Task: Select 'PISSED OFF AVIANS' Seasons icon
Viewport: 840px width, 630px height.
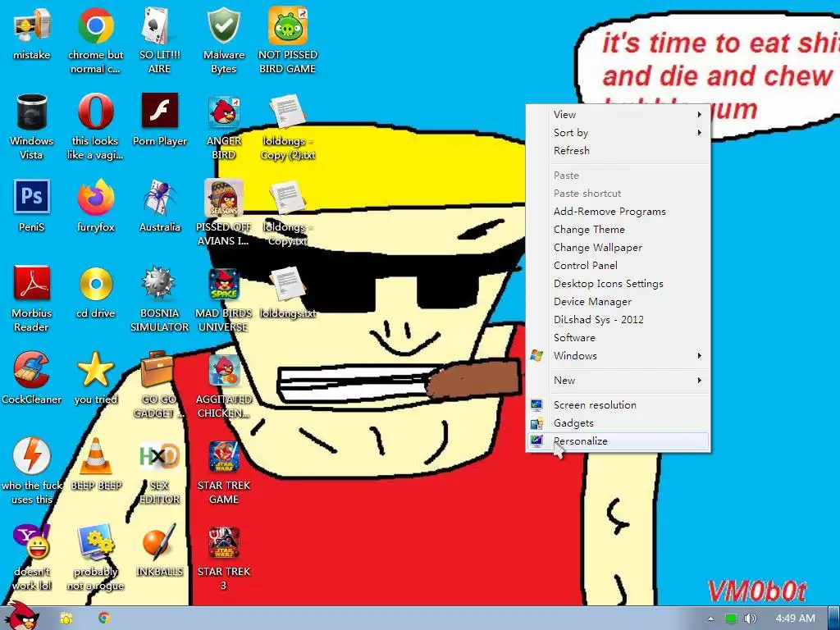Action: [223, 197]
